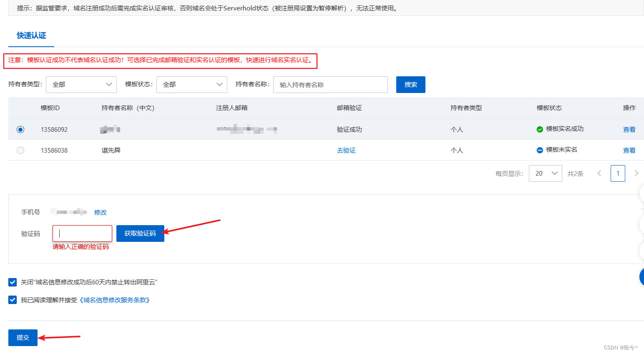Viewport: 644px width, 354px height.
Task: Click 验证成功 email status text
Action: [x=350, y=130]
